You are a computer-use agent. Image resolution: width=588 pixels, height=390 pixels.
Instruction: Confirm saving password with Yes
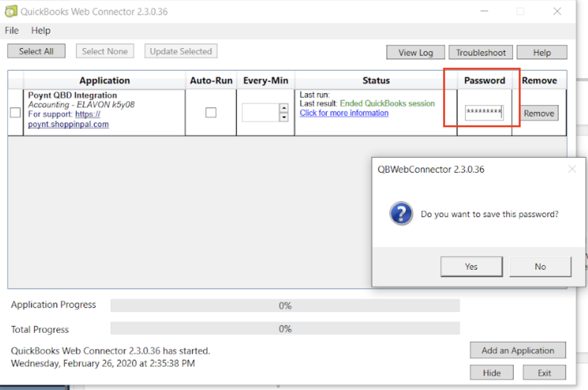click(x=471, y=266)
